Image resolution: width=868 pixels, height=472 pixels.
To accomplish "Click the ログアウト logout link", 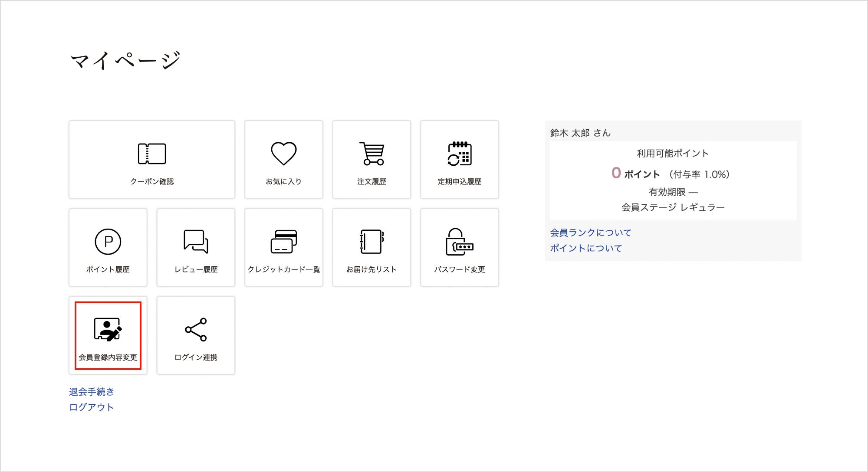I will click(92, 407).
